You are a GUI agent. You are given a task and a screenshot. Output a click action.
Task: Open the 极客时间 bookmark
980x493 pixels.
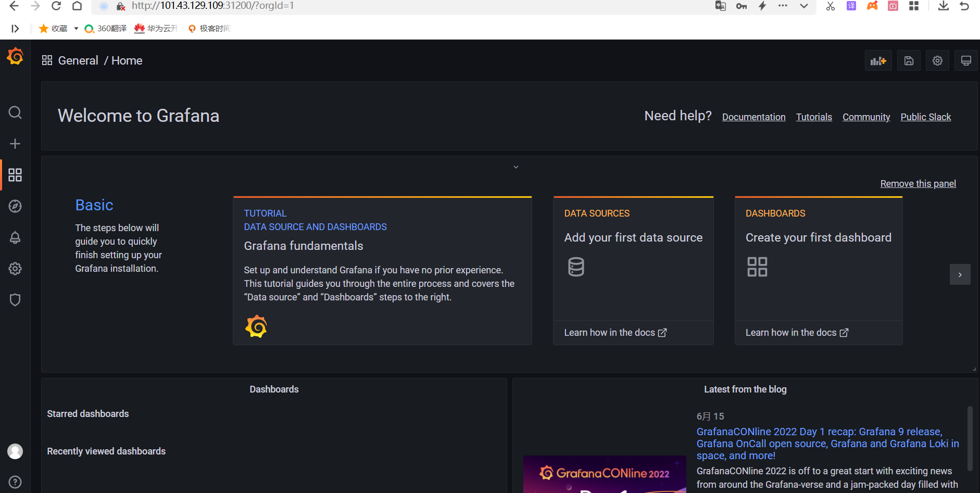click(x=209, y=29)
